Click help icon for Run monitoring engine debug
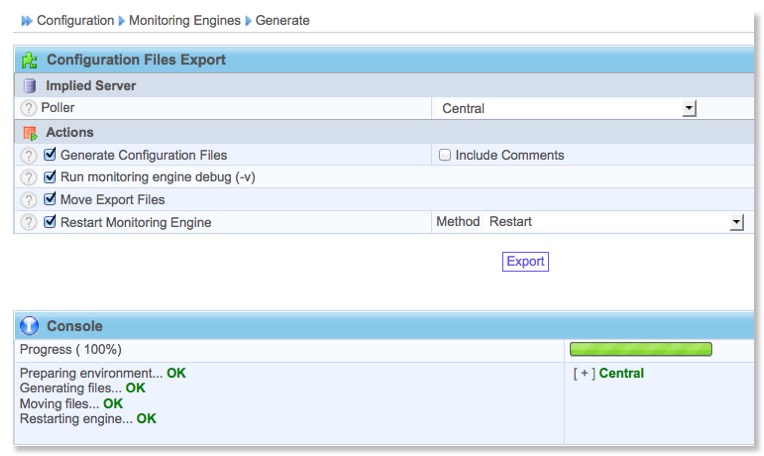The height and width of the screenshot is (456, 764). point(29,177)
